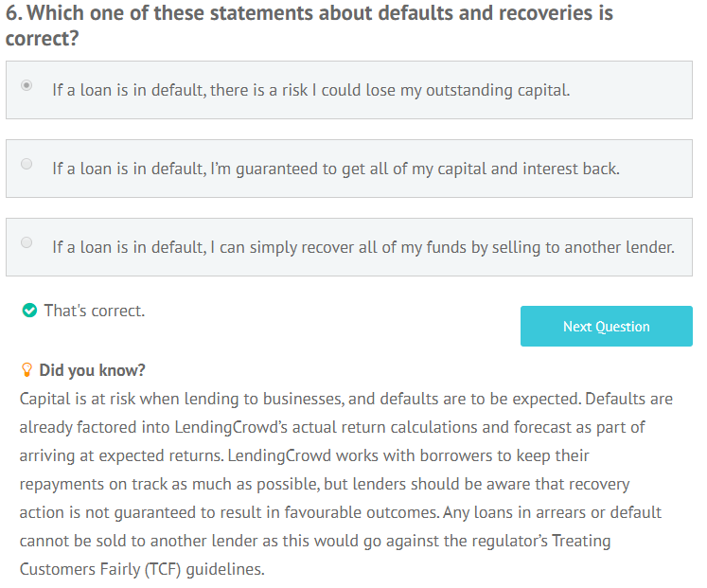
Task: Click the 'arriving at expected returns' line
Action: pos(305,455)
